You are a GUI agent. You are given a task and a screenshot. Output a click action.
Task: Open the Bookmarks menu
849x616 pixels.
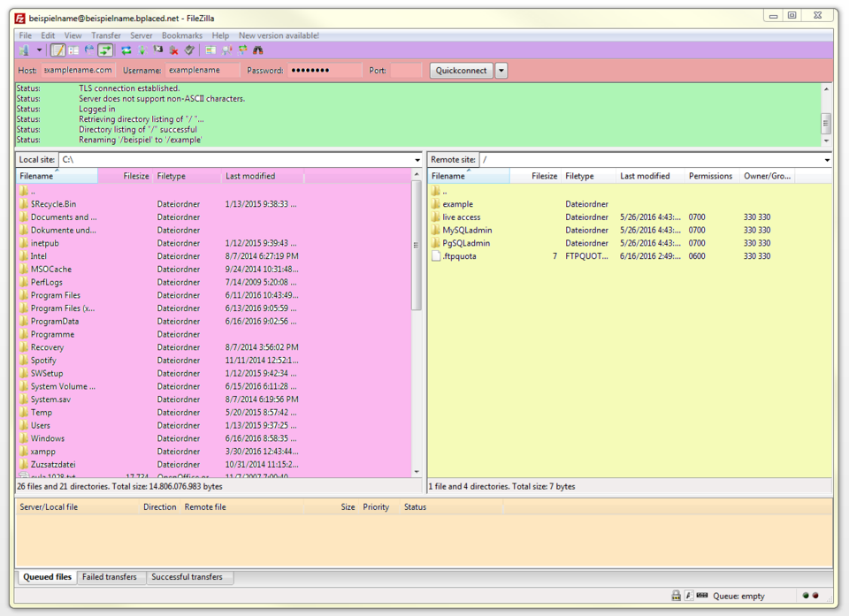[x=182, y=35]
